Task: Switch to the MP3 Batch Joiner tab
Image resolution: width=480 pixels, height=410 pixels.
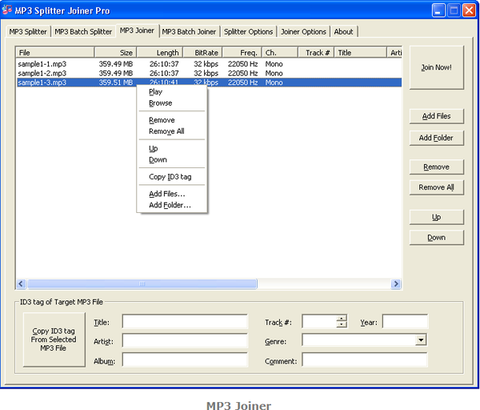Action: (x=189, y=32)
